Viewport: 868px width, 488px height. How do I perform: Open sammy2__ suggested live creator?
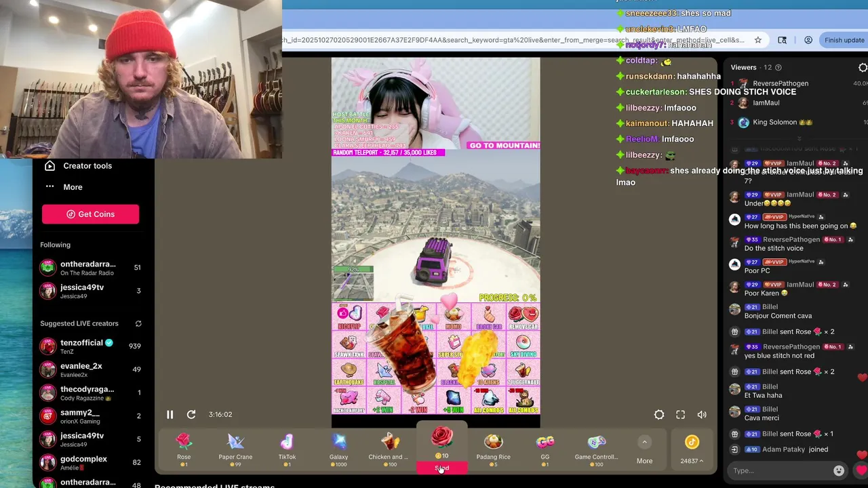point(90,416)
